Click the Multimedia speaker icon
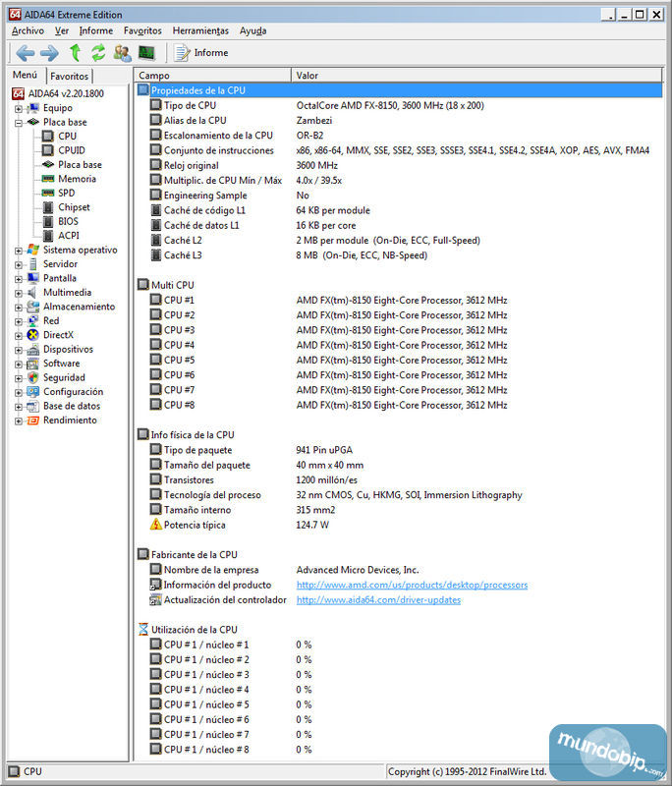Image resolution: width=672 pixels, height=786 pixels. (32, 292)
